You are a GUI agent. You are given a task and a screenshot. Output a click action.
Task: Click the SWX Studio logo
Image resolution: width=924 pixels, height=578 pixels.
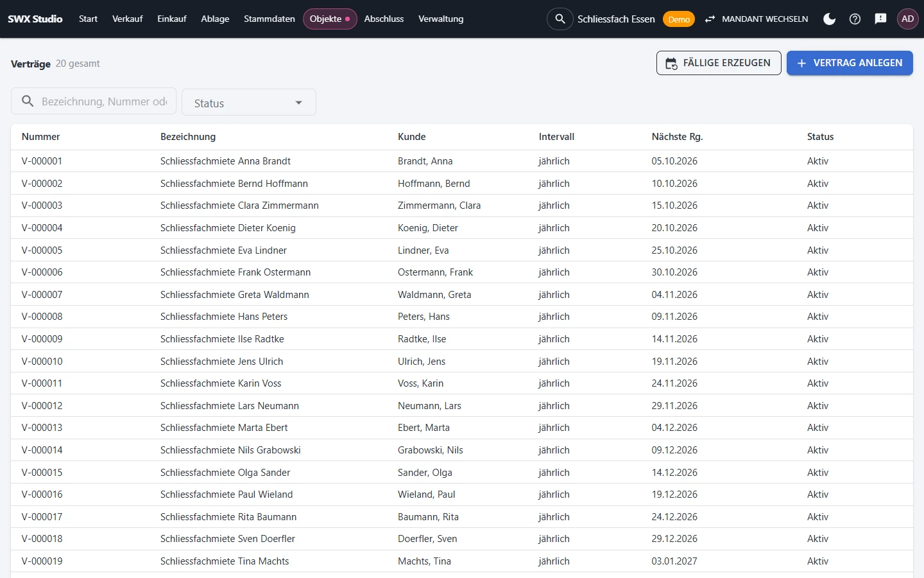tap(35, 19)
